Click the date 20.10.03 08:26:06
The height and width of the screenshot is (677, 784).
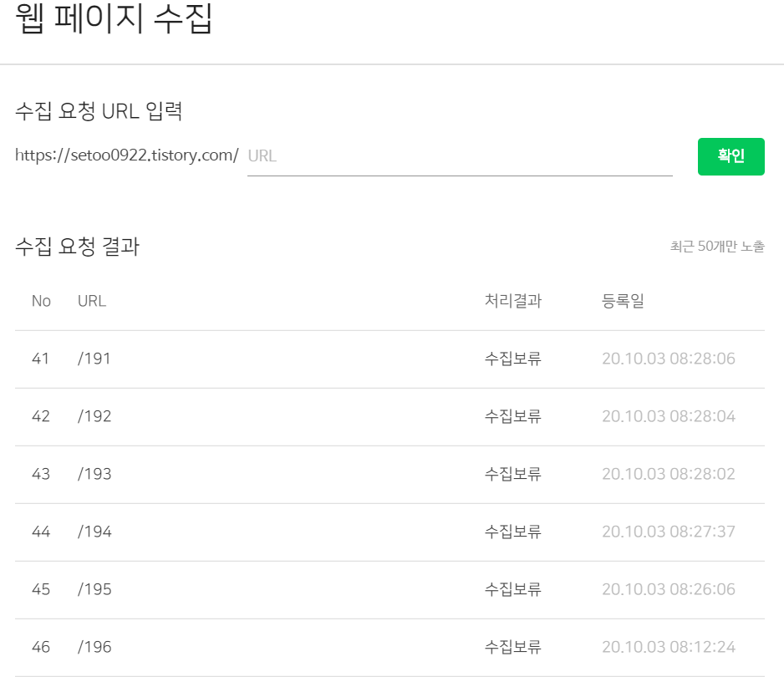[x=669, y=589]
